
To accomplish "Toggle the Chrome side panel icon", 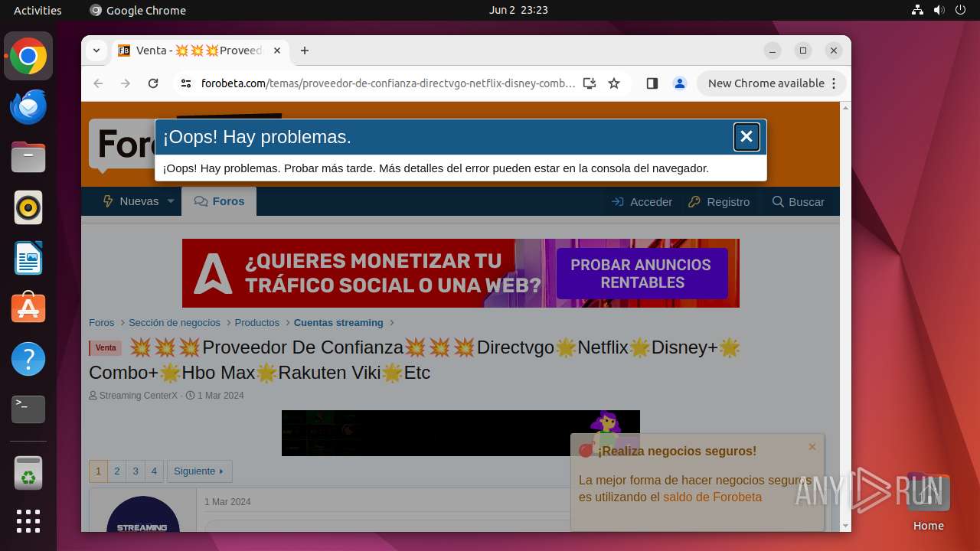I will pos(652,83).
